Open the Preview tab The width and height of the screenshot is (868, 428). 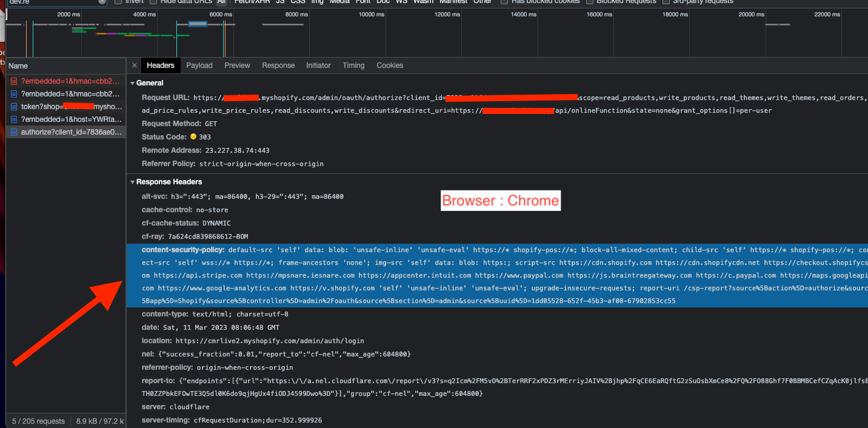click(x=237, y=65)
